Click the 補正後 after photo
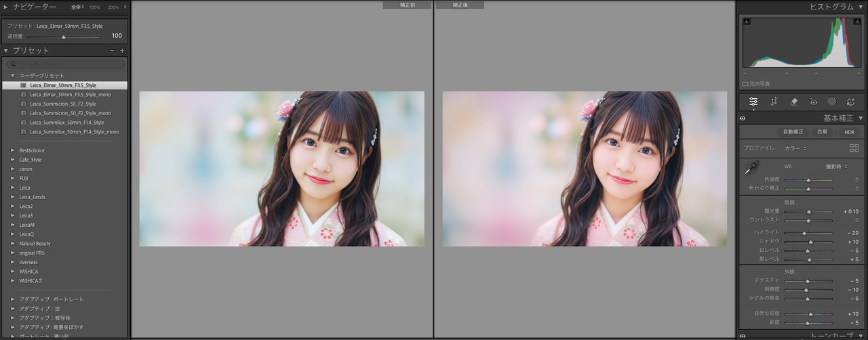 (x=585, y=169)
